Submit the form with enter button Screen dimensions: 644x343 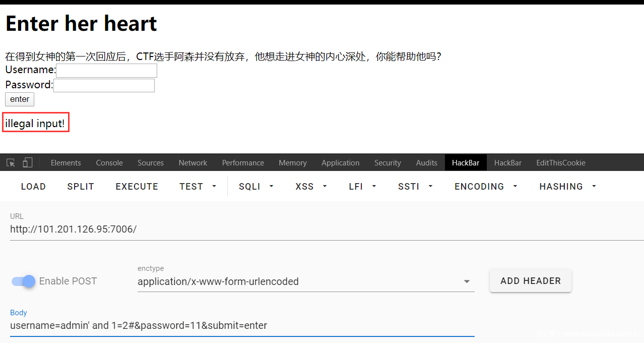click(x=20, y=99)
